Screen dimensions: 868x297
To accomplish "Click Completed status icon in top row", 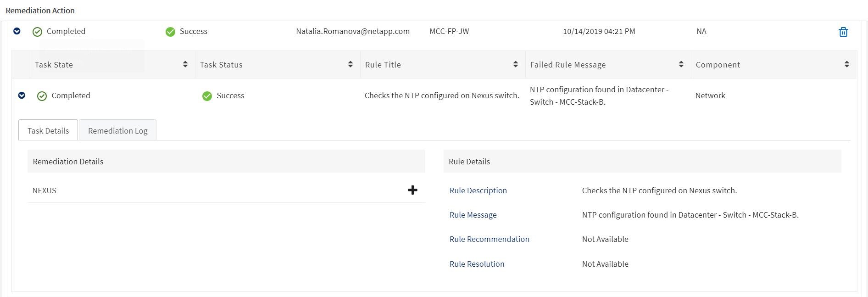I will [38, 32].
